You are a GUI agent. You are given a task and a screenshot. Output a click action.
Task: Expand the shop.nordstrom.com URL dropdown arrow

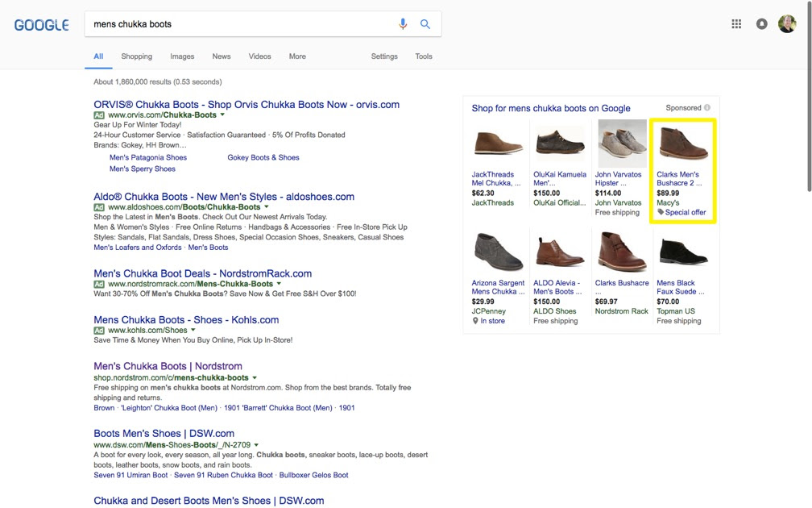coord(255,378)
